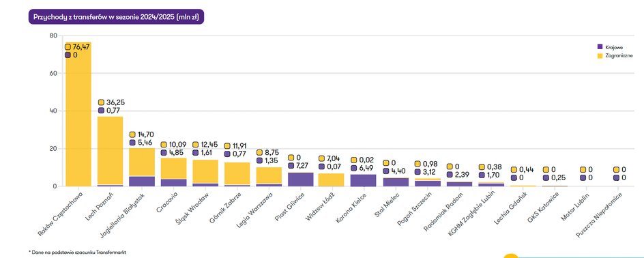Click the yellow marker beside 76,47
The width and height of the screenshot is (644, 258).
(x=68, y=47)
